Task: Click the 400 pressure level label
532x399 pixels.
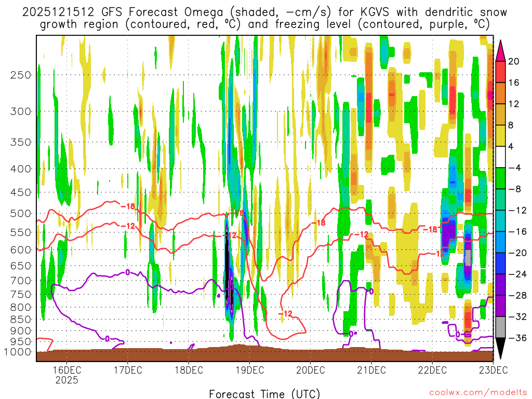Action: coord(21,169)
